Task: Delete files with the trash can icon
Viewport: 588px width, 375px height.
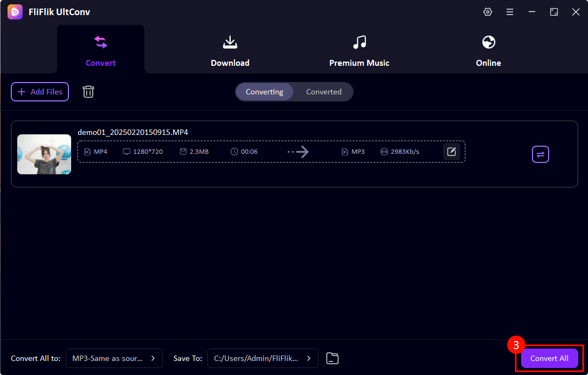Action: 88,92
